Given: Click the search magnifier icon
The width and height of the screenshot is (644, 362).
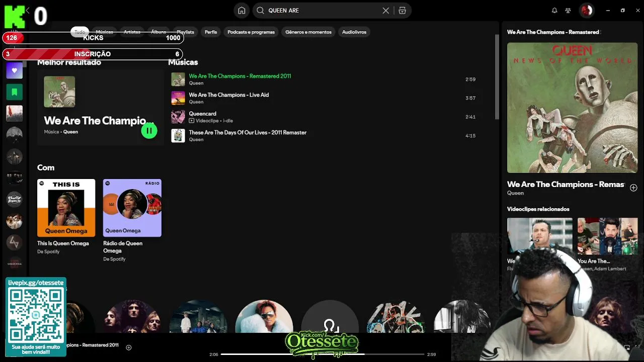Looking at the screenshot, I should (260, 11).
